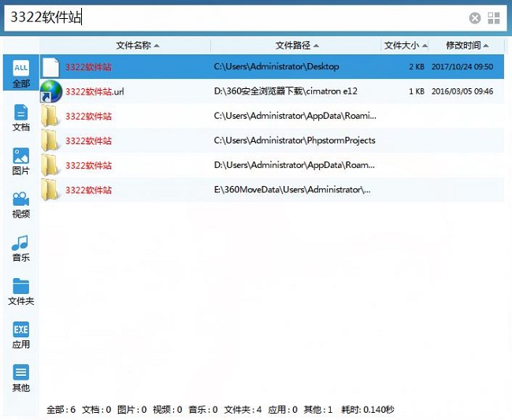Click the folder icon in the AppData\Roami... row on C:
This screenshot has height=420, width=512.
click(x=50, y=117)
